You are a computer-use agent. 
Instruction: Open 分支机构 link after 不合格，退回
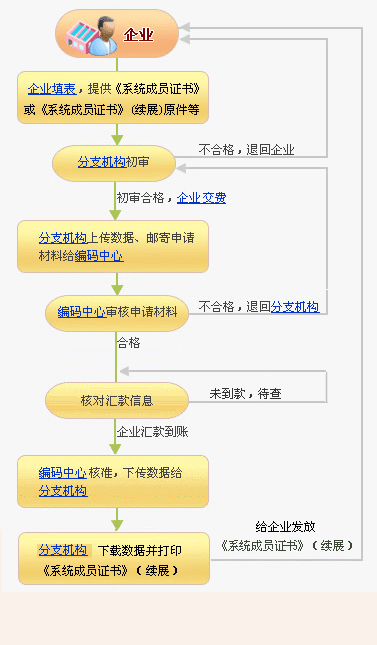click(295, 307)
